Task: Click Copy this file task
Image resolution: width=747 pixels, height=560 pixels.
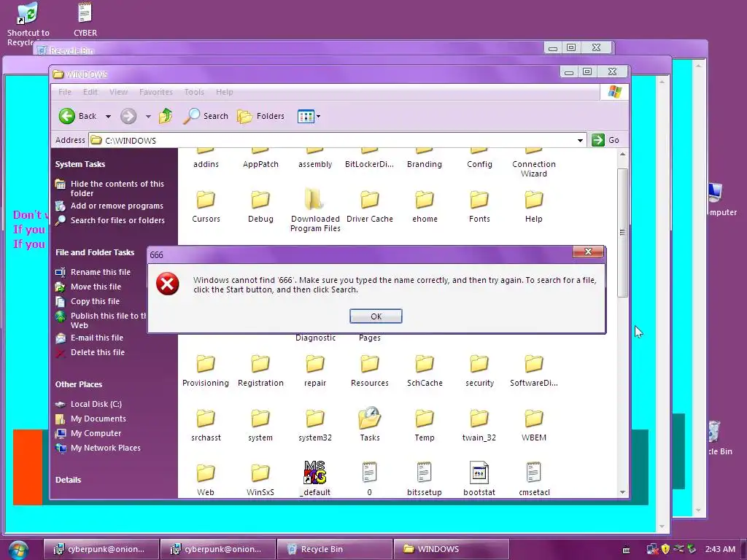Action: tap(95, 301)
